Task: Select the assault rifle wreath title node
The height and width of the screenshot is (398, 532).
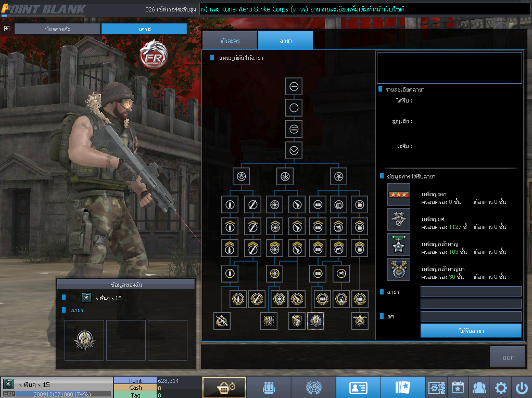Action: (222, 321)
